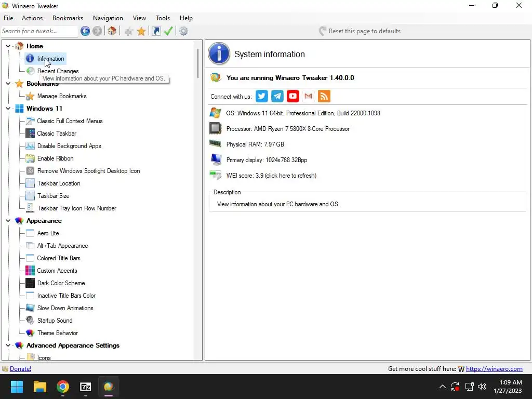Click the OS: Windows 11 64-bit line
Viewport: 532px width, 399px height.
(303, 113)
